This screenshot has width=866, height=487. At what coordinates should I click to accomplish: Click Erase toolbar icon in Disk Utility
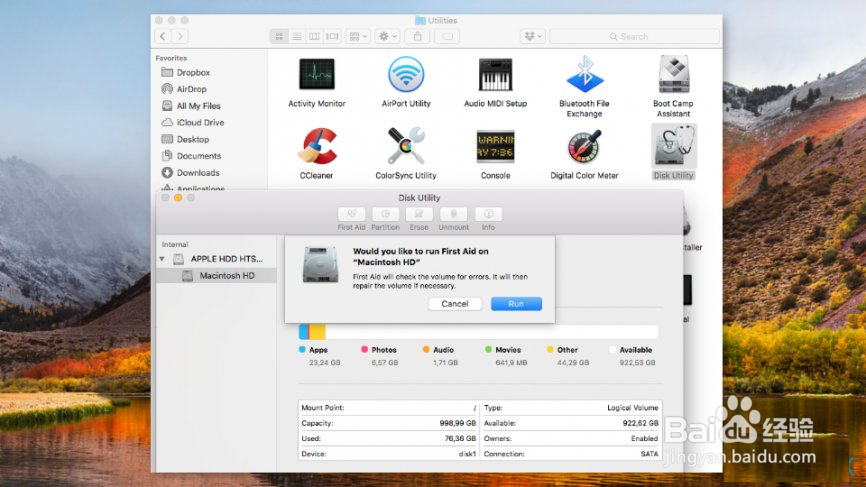pos(419,214)
